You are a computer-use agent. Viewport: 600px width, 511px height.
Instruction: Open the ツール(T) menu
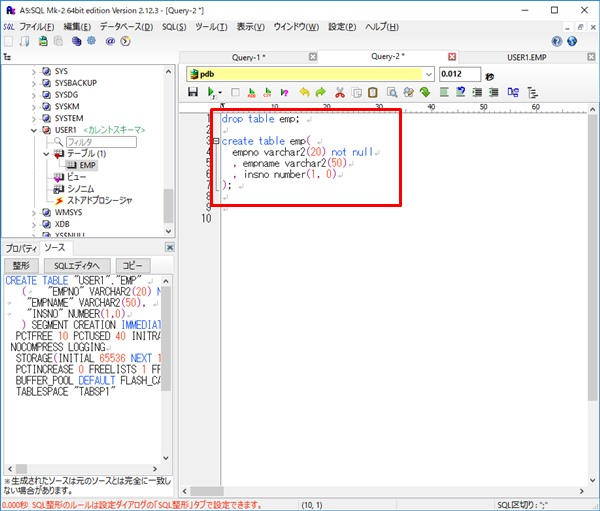[211, 27]
